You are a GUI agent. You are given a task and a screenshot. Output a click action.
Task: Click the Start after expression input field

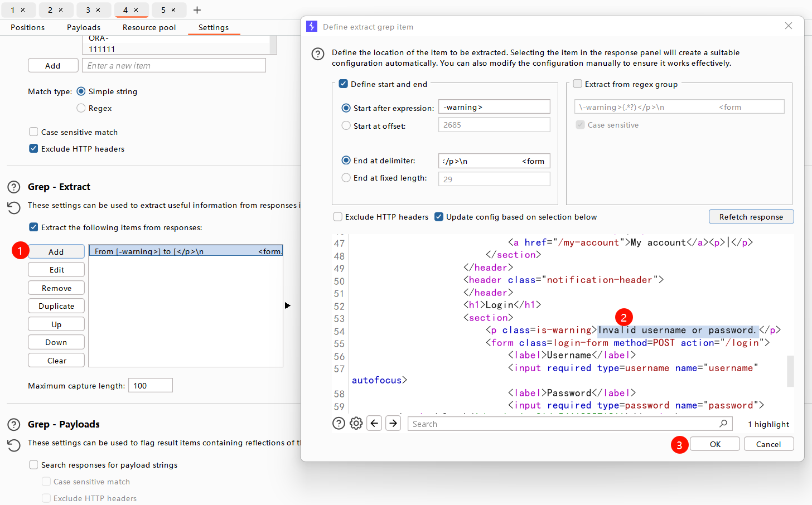coord(494,107)
